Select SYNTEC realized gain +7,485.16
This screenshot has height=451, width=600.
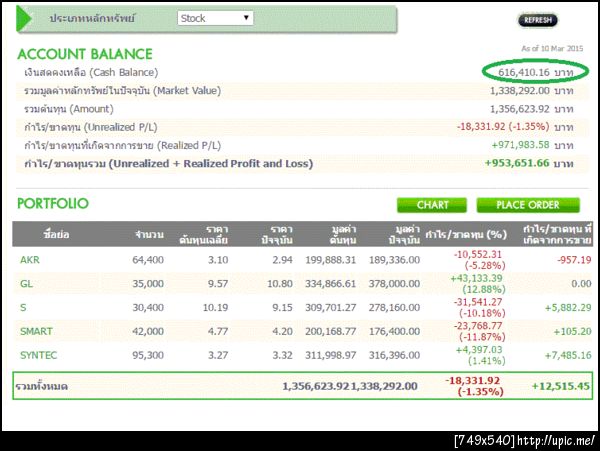pyautogui.click(x=568, y=355)
